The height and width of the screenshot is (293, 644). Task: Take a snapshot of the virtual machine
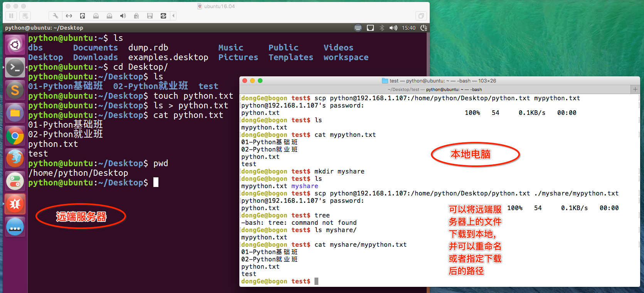point(25,16)
